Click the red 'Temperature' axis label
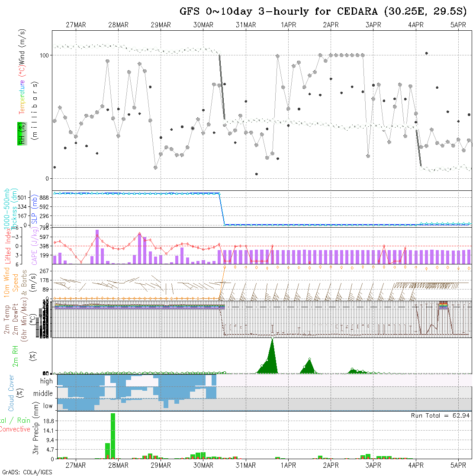476x476 pixels. 21,97
